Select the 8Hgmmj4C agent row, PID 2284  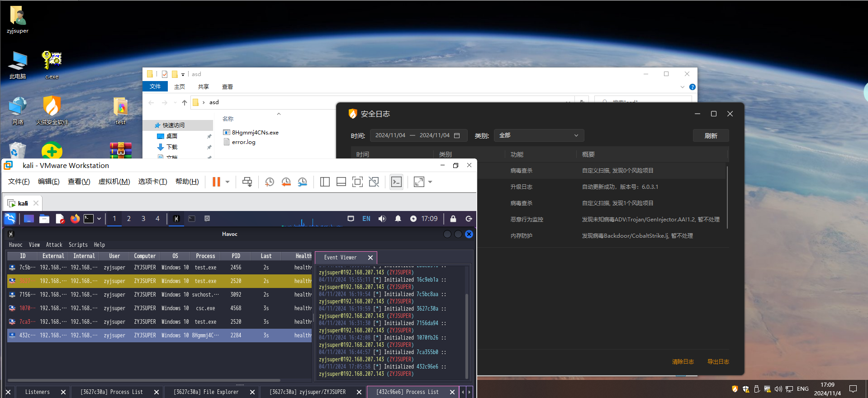(160, 336)
